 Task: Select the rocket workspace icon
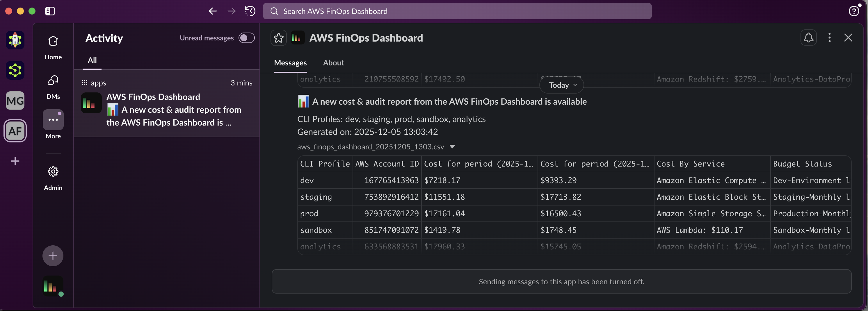coord(15,40)
